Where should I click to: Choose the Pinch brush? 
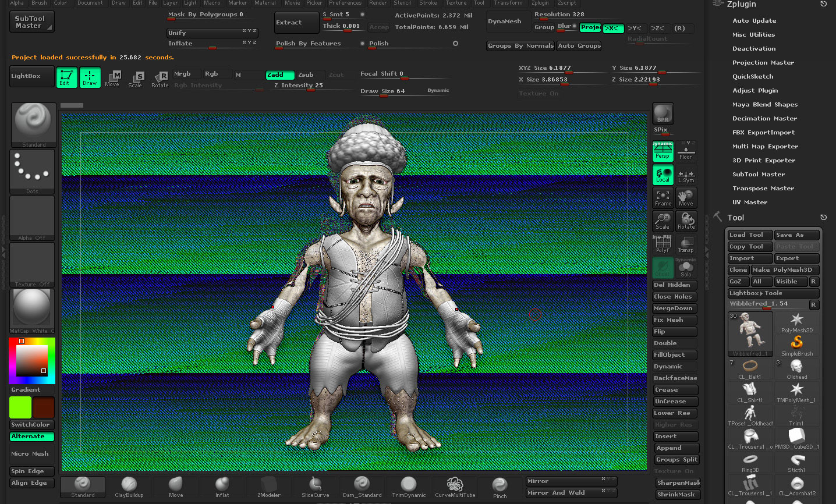pos(500,487)
